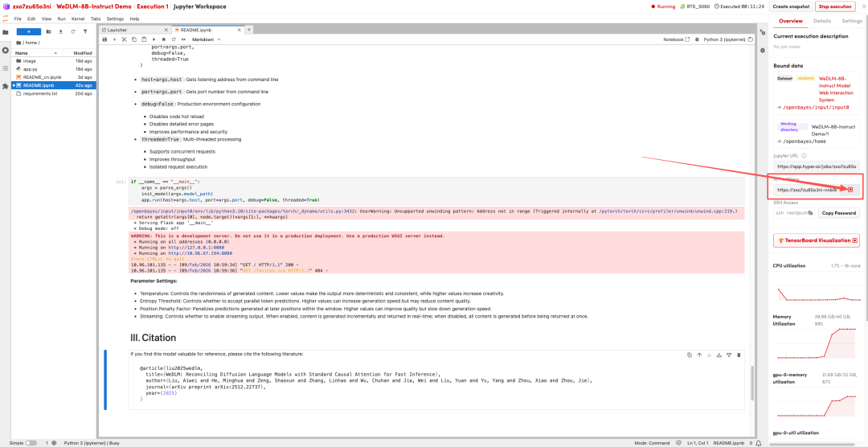Toggle the Simple mode switch

31,443
